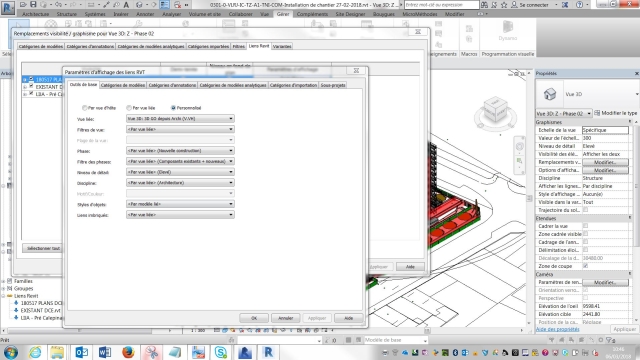The height and width of the screenshot is (360, 640).
Task: Switch to the Filtres tab in visibility dialog
Action: (239, 46)
